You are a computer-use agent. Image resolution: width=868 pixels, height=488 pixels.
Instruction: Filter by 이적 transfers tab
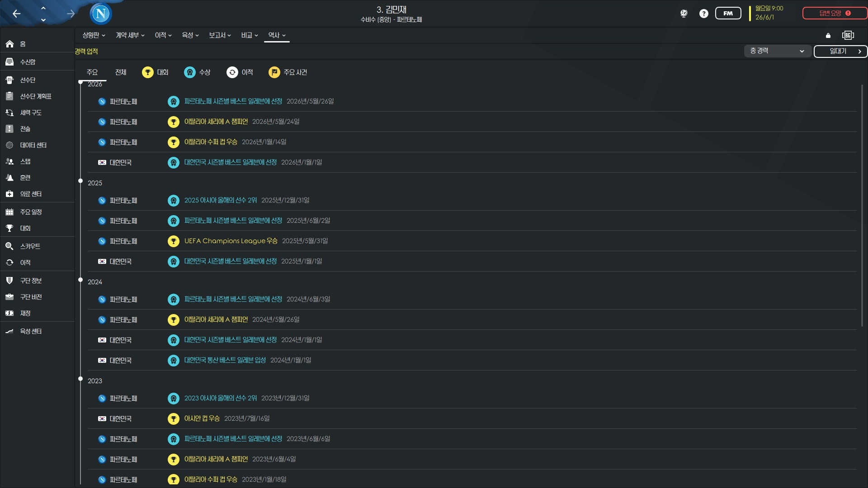point(240,72)
